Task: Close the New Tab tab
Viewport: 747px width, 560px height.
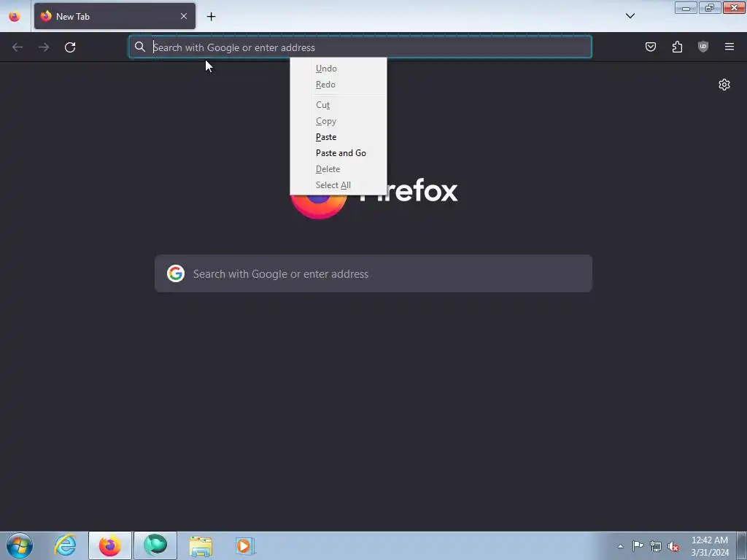Action: pos(183,16)
